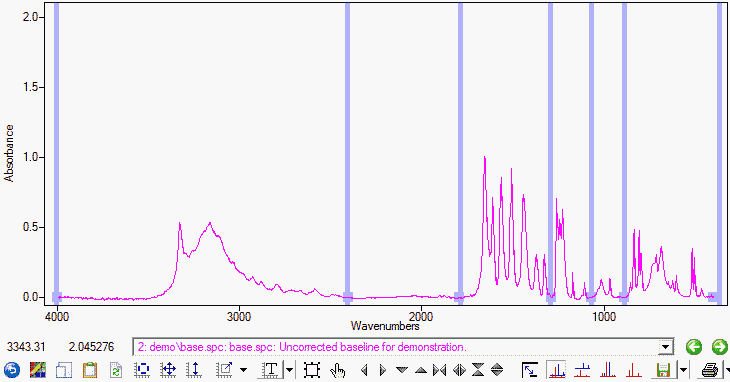Toggle the overlay spectra view mode icon
Viewport: 730px width, 382px height.
(556, 370)
